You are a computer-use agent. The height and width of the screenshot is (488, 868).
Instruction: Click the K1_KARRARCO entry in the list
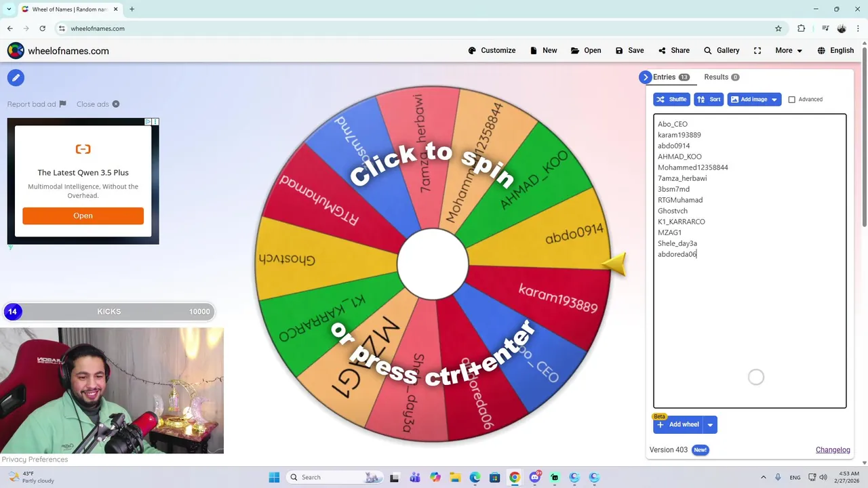(x=682, y=222)
